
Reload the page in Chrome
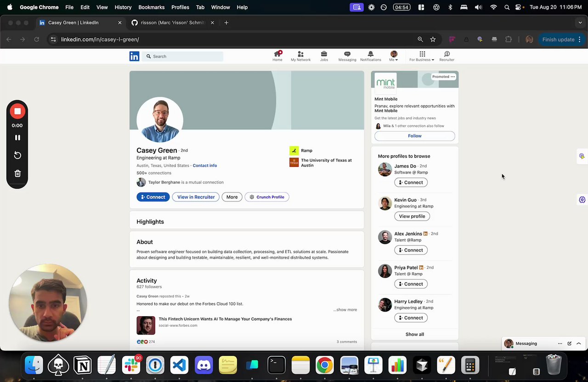[x=37, y=40]
